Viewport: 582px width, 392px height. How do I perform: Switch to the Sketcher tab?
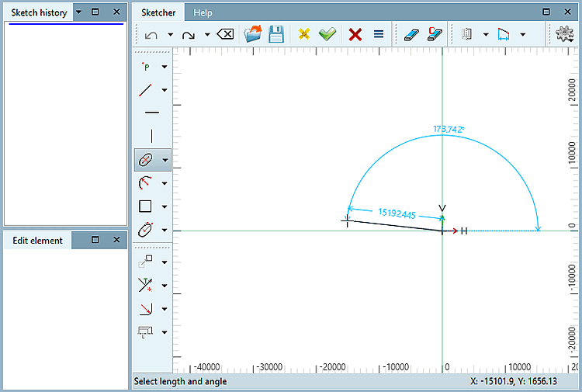158,12
